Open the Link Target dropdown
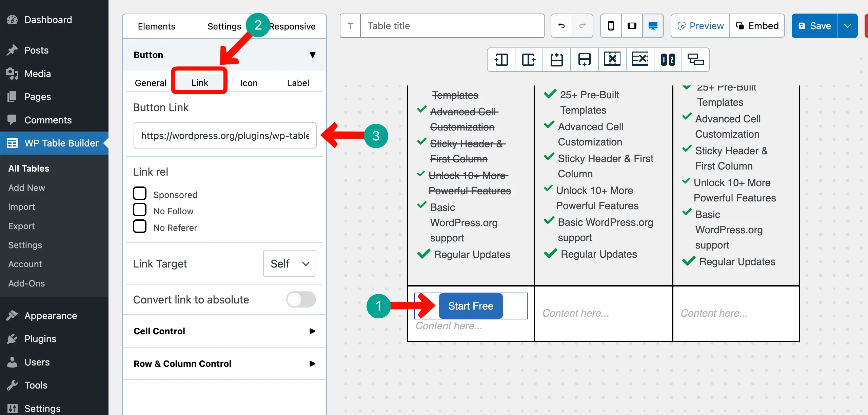 tap(289, 263)
